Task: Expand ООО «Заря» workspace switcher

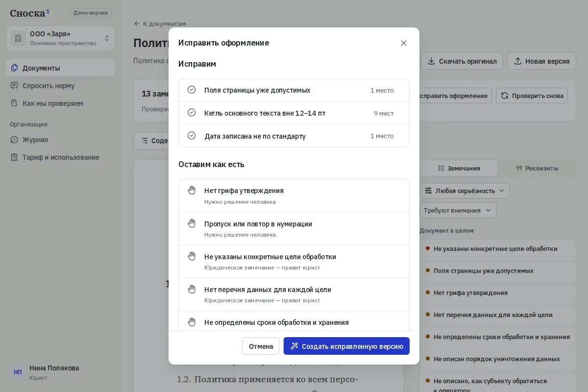Action: pos(60,38)
